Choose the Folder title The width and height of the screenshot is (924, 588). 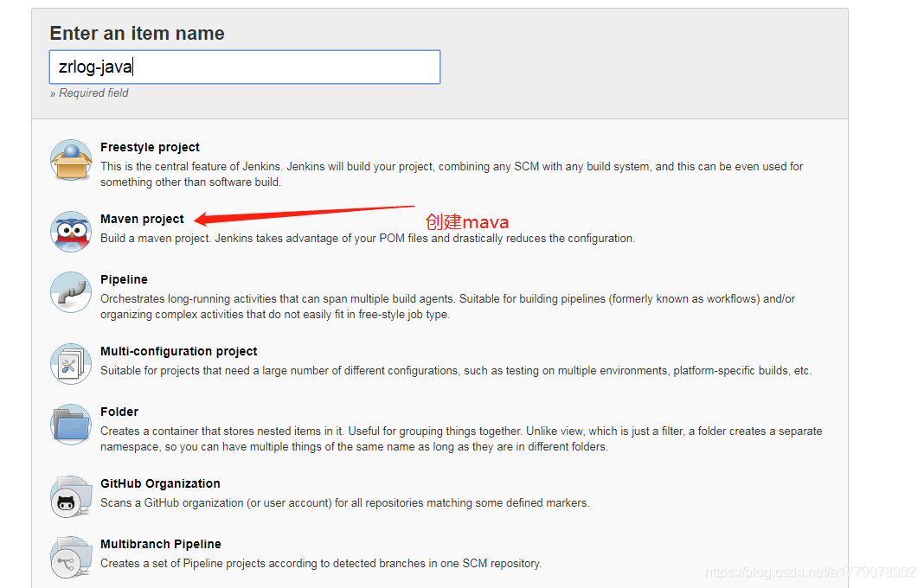119,412
